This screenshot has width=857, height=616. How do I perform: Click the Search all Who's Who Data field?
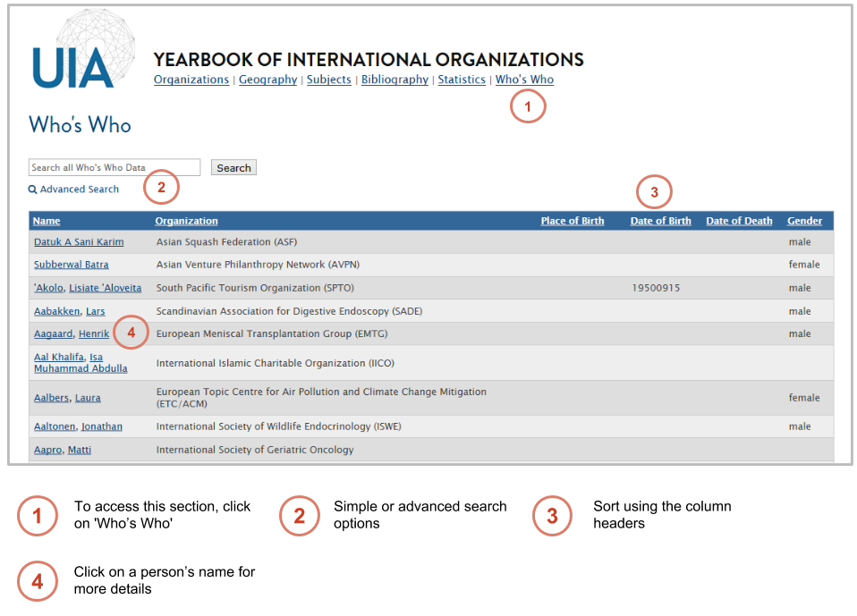(x=115, y=168)
